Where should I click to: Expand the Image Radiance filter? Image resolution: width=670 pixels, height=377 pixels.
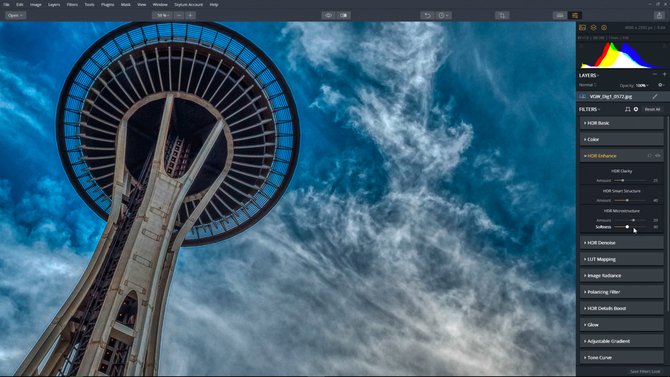click(x=621, y=276)
